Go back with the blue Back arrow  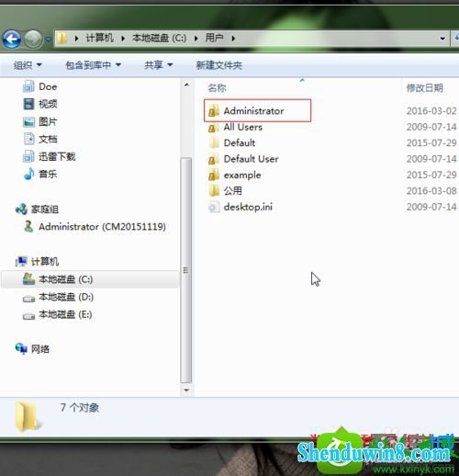point(11,39)
